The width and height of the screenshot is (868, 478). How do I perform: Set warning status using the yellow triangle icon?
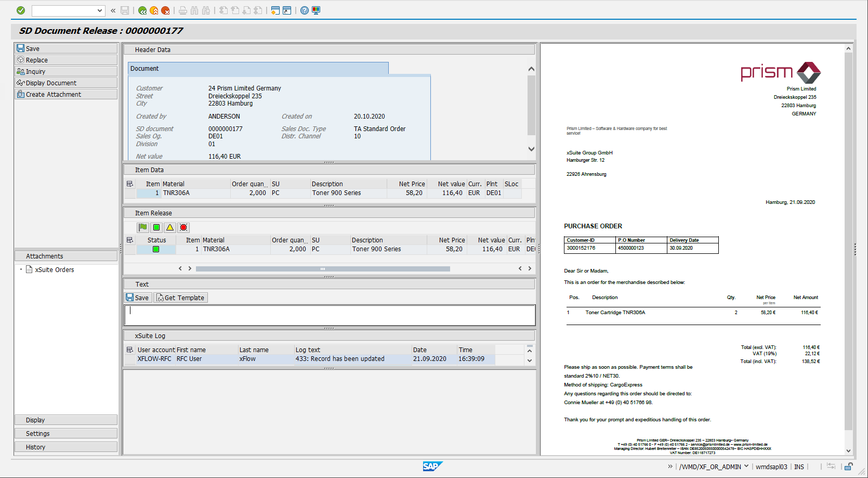169,227
